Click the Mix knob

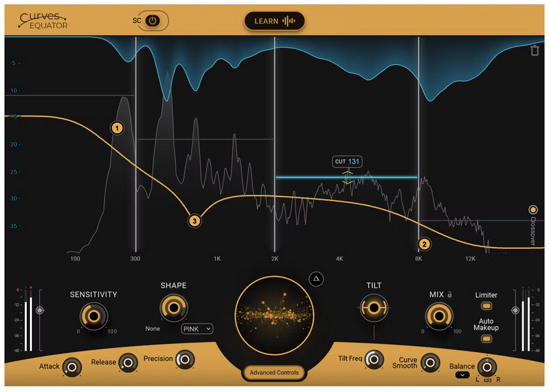[x=439, y=316]
